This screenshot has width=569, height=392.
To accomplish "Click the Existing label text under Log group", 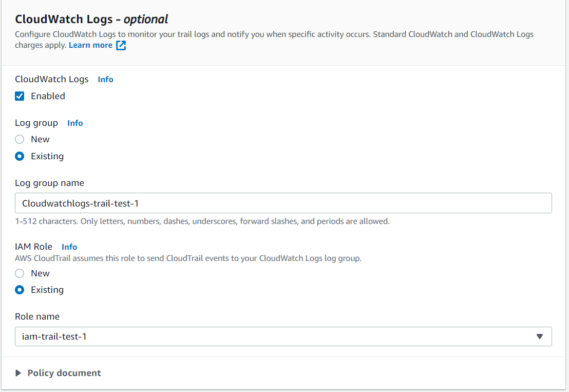I will point(47,156).
